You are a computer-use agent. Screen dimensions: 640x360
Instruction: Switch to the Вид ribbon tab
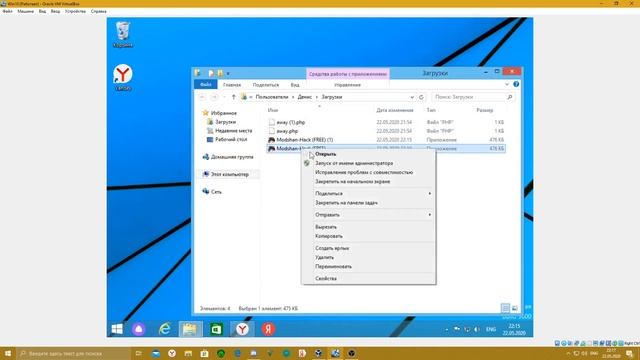click(x=295, y=85)
